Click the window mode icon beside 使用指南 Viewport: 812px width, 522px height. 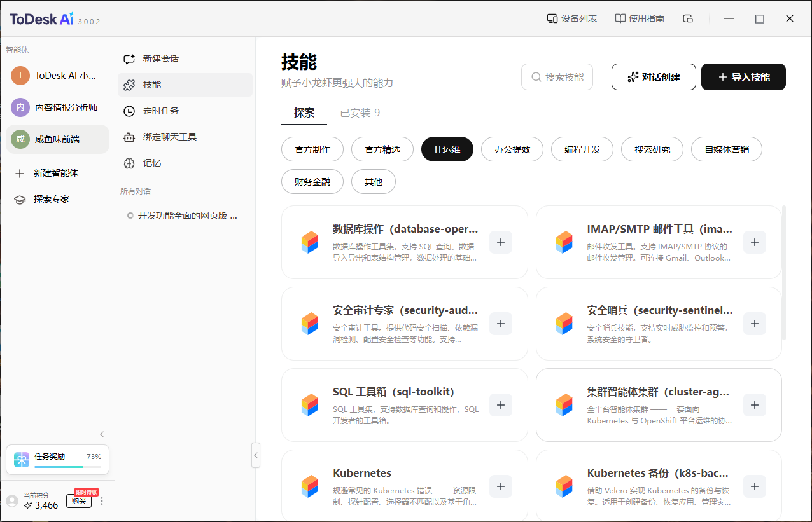pos(688,18)
